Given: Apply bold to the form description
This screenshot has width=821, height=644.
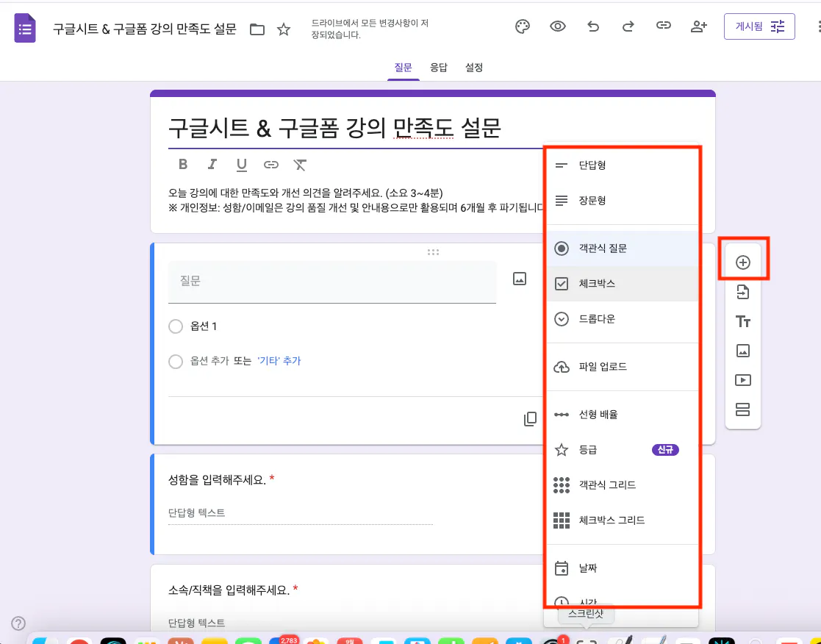Looking at the screenshot, I should 183,165.
